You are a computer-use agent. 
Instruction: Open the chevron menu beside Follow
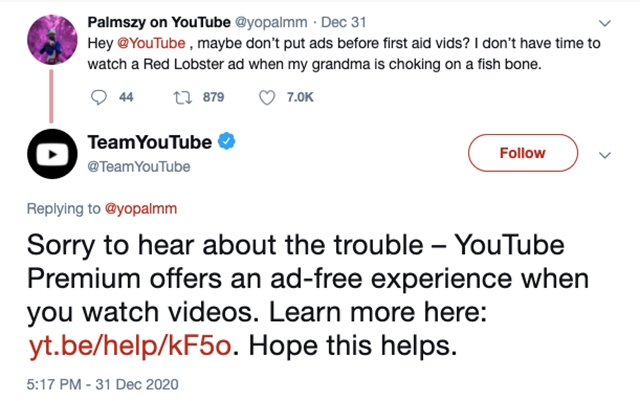[603, 155]
